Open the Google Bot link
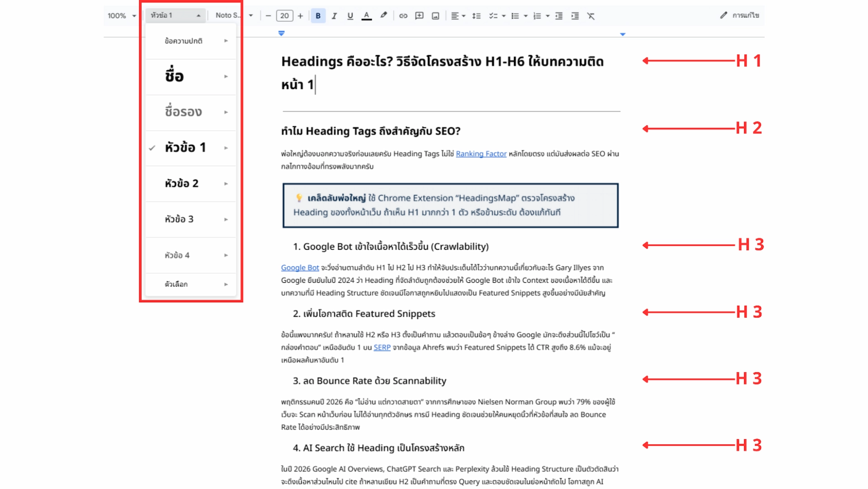868x489 pixels. 300,268
